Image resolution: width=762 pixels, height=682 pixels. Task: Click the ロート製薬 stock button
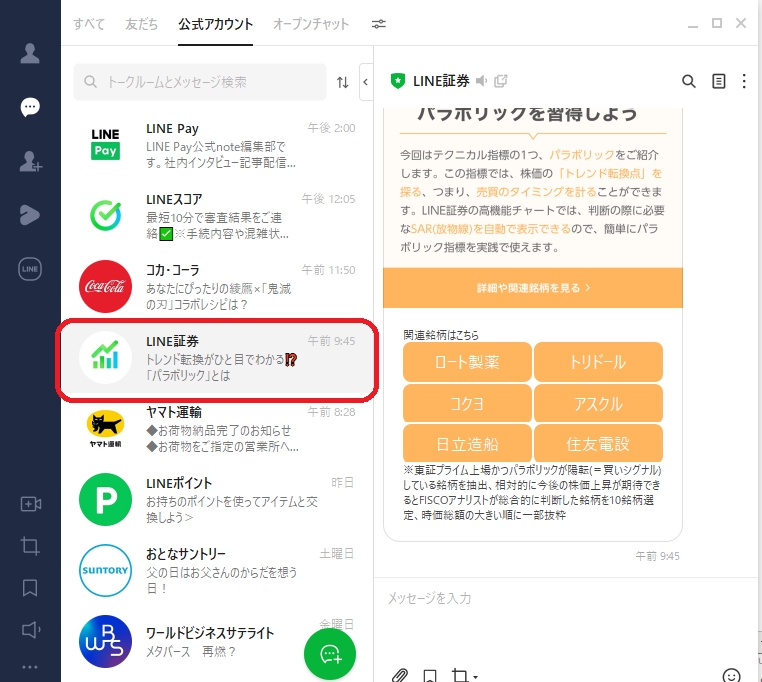(467, 362)
